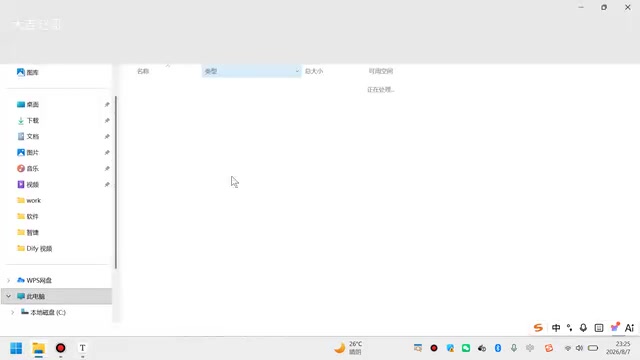Open the 视频 videos folder in the sidebar
This screenshot has width=640, height=360.
[x=28, y=184]
